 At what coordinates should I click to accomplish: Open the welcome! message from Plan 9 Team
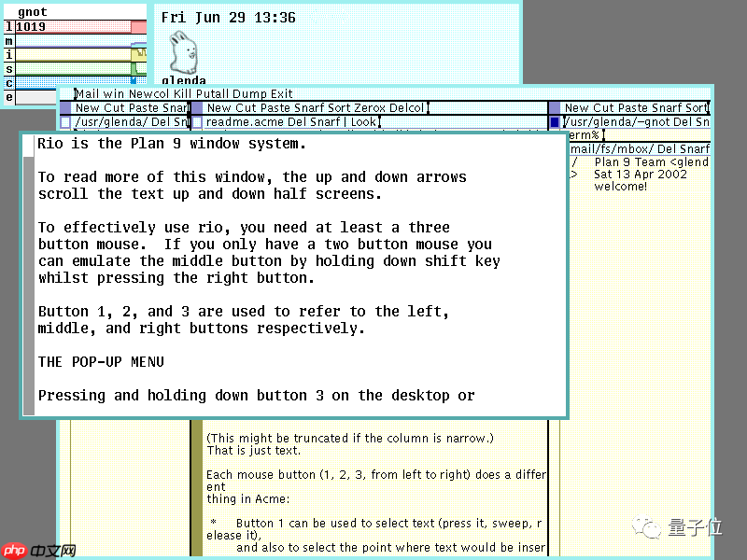point(620,186)
